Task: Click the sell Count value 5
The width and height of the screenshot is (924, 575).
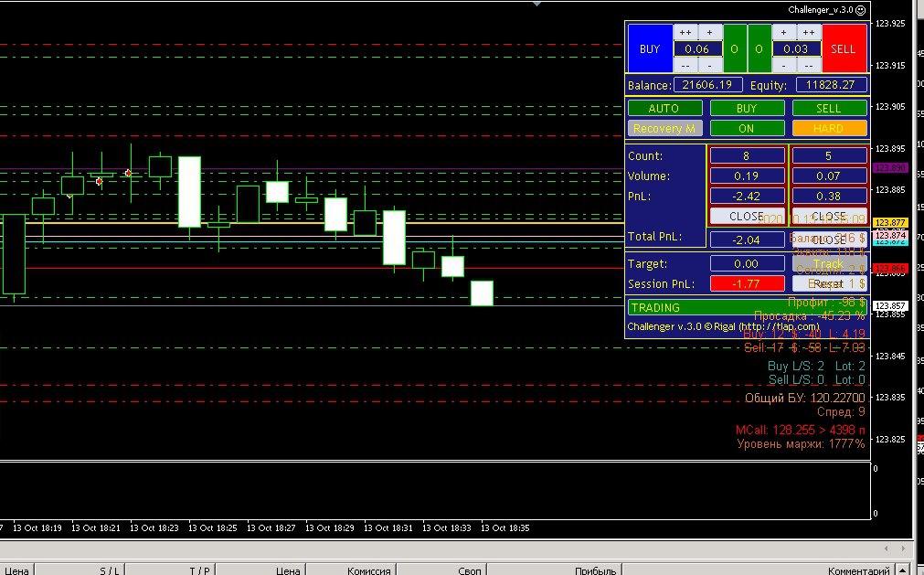Action: click(829, 156)
